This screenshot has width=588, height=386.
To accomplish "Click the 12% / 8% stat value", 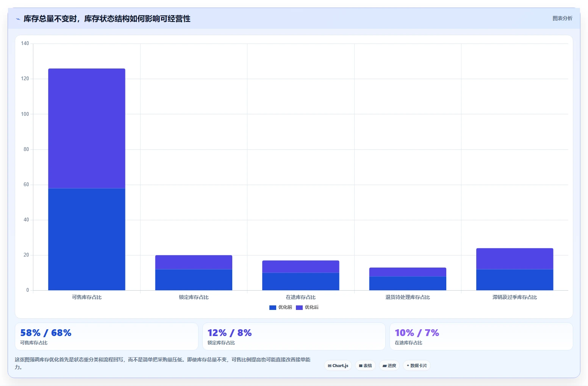I will (230, 333).
